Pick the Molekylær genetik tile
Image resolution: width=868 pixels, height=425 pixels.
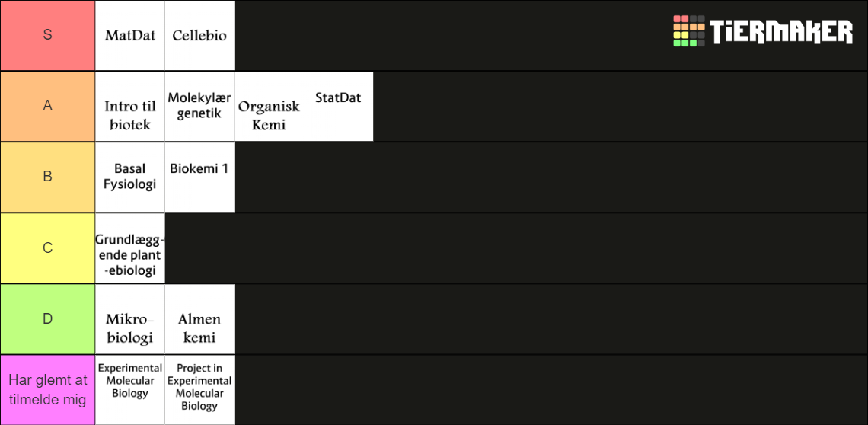(199, 107)
